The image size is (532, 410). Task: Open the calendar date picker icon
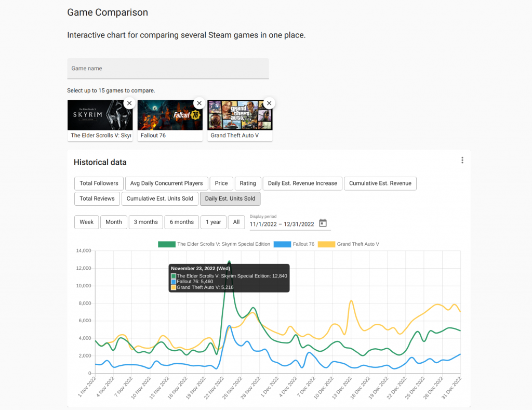pos(323,223)
